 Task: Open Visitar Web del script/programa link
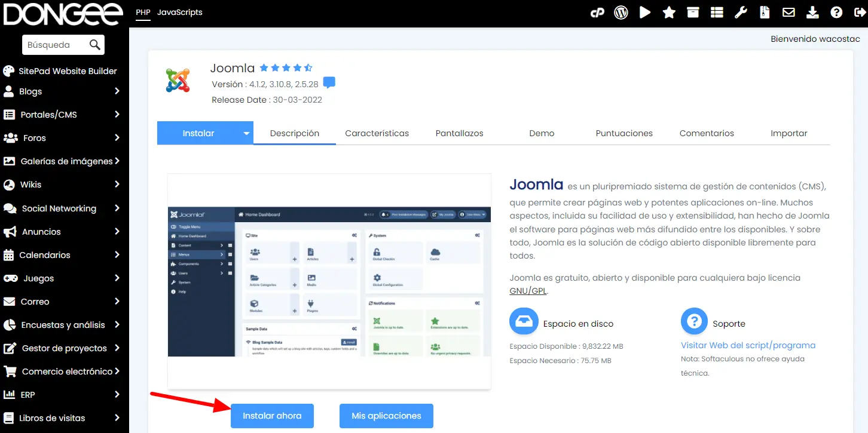coord(748,345)
